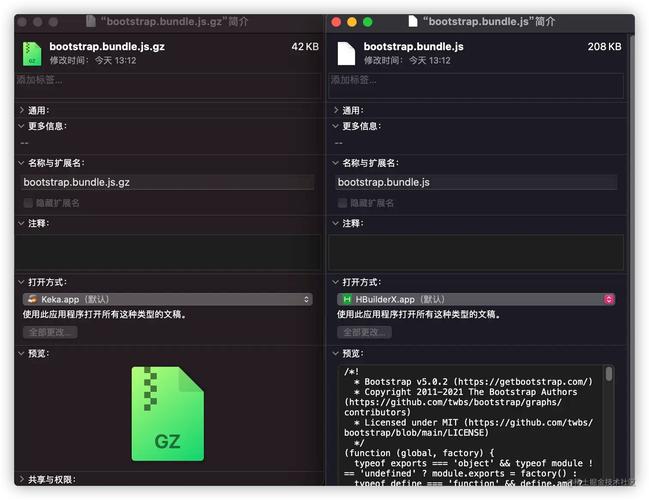Click the 添加标签 tags field in gz window
This screenshot has width=649, height=500.
pos(168,86)
